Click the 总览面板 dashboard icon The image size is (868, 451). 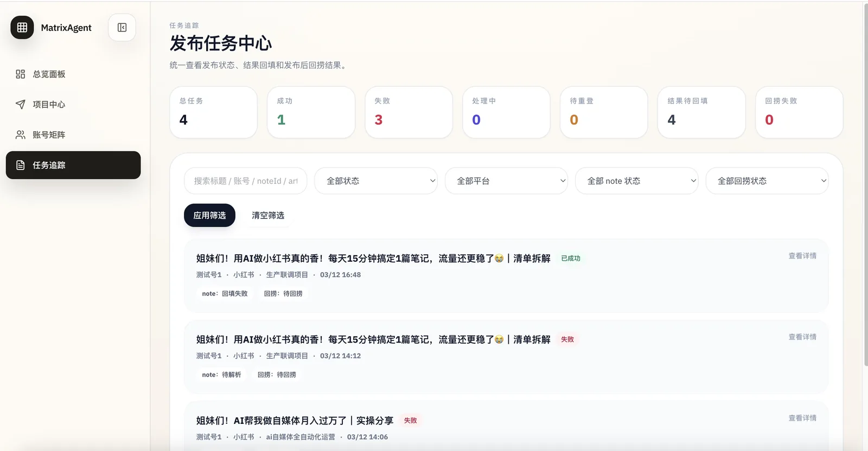click(21, 74)
